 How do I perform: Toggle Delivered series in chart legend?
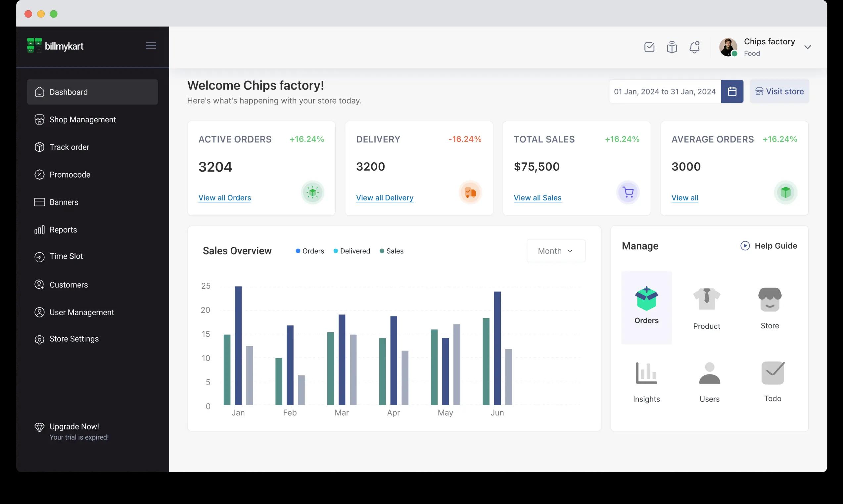(x=351, y=251)
